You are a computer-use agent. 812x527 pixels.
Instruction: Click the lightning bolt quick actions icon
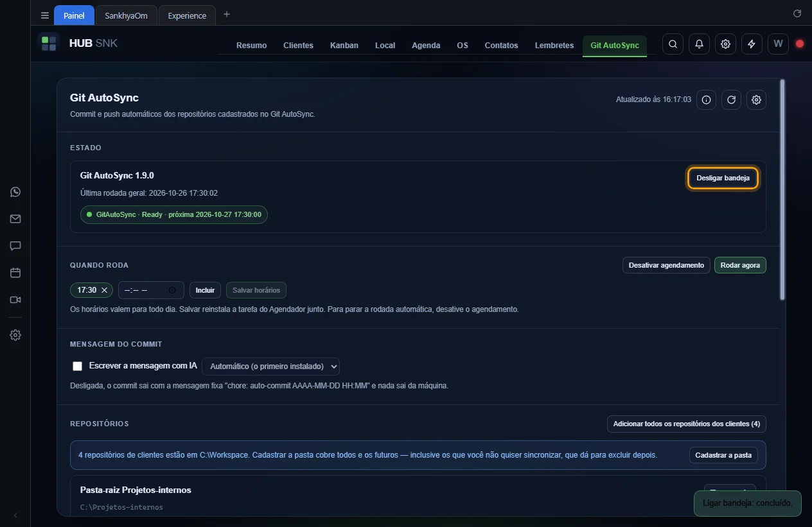click(752, 44)
